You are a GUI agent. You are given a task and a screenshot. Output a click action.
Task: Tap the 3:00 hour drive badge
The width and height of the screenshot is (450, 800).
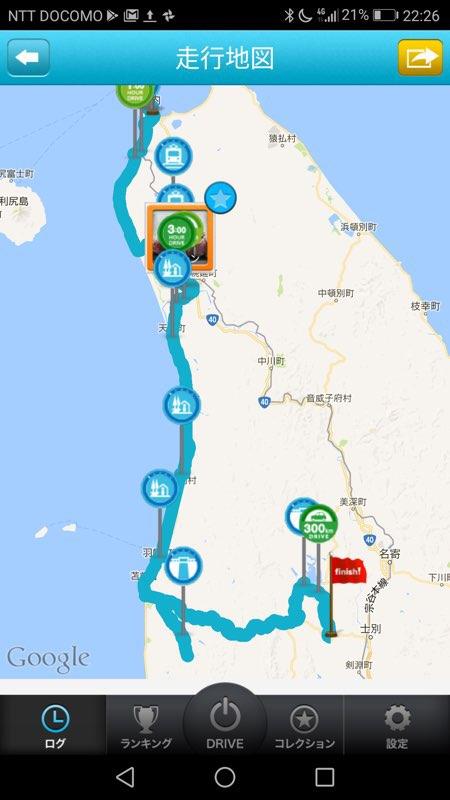tap(177, 234)
